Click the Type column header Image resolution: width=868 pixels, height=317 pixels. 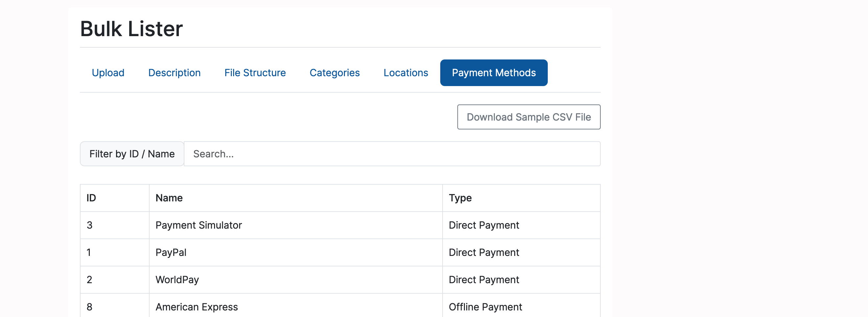point(460,198)
